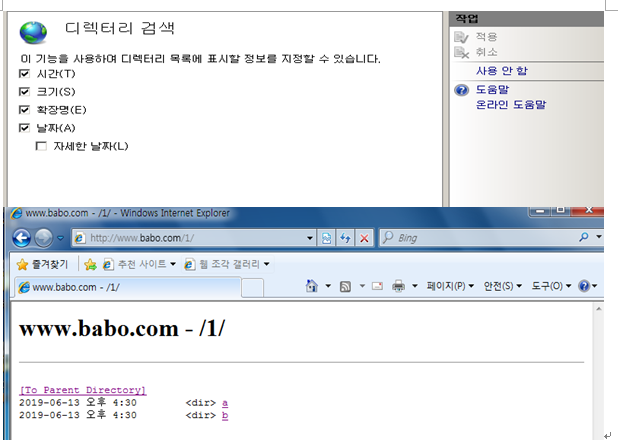Click the IE icon beside 웹 조각 갤러리
This screenshot has width=618, height=445.
point(189,264)
